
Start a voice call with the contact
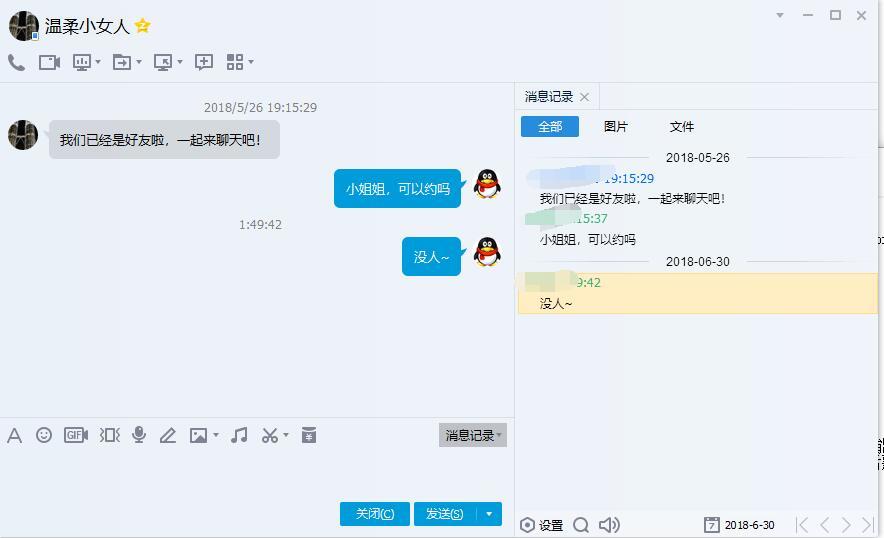[x=16, y=62]
